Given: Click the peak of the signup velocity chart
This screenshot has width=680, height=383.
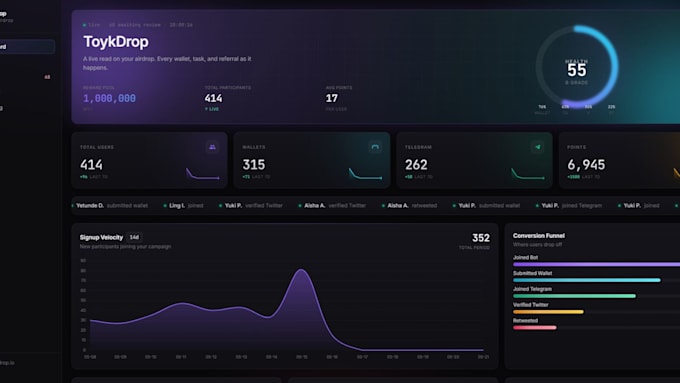Looking at the screenshot, I should click(x=301, y=270).
